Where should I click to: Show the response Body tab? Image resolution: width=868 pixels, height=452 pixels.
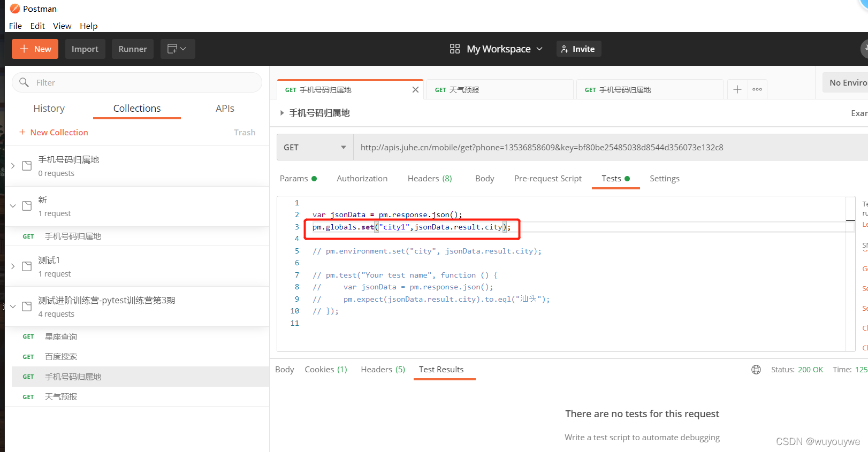click(x=285, y=370)
